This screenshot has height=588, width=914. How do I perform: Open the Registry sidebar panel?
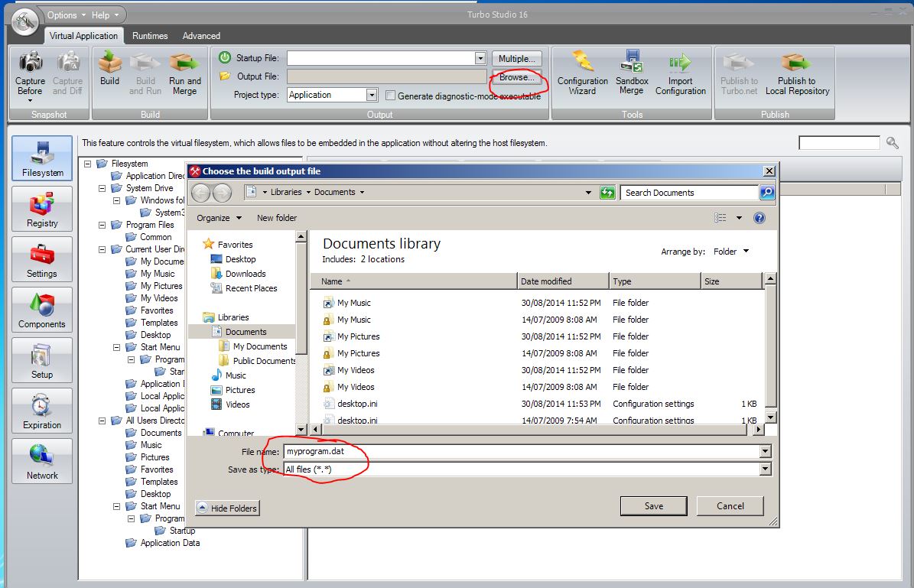43,209
